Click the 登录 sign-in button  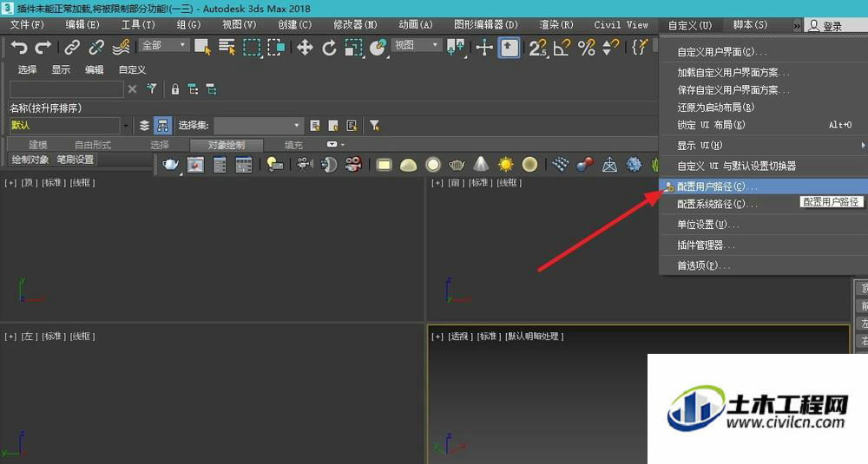click(826, 25)
